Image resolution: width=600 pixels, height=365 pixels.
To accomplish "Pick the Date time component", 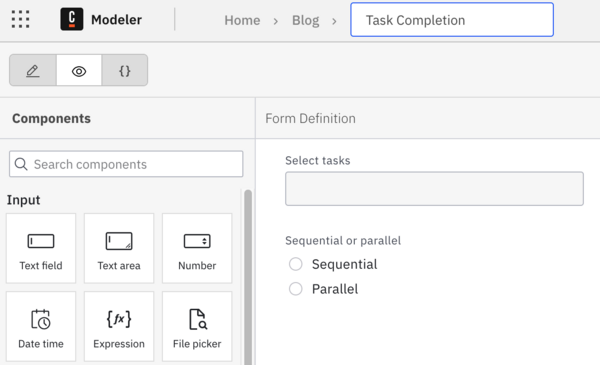I will pos(41,326).
